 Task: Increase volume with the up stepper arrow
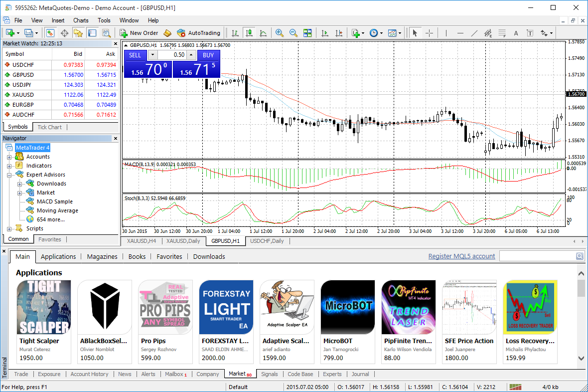click(x=191, y=55)
